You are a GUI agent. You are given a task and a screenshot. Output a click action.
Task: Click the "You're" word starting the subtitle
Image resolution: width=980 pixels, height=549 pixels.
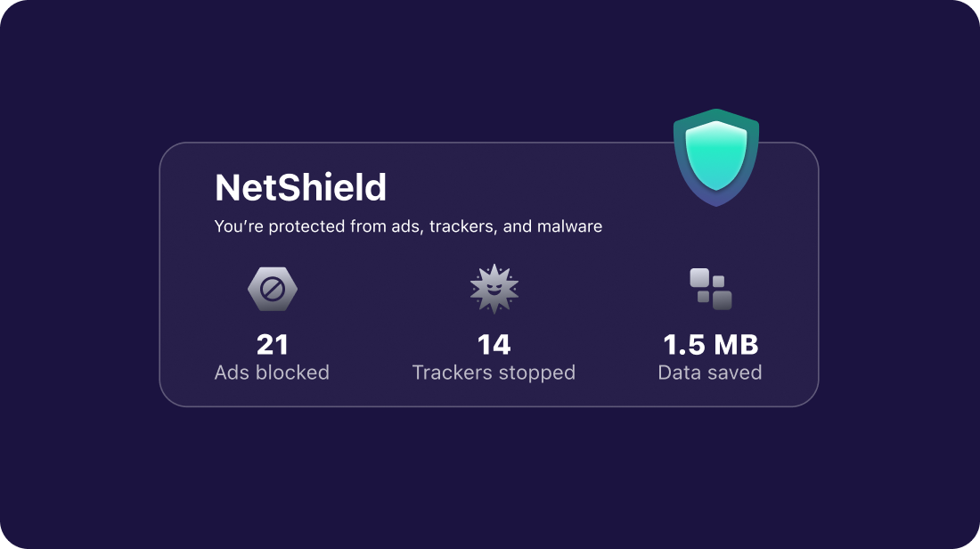point(236,226)
